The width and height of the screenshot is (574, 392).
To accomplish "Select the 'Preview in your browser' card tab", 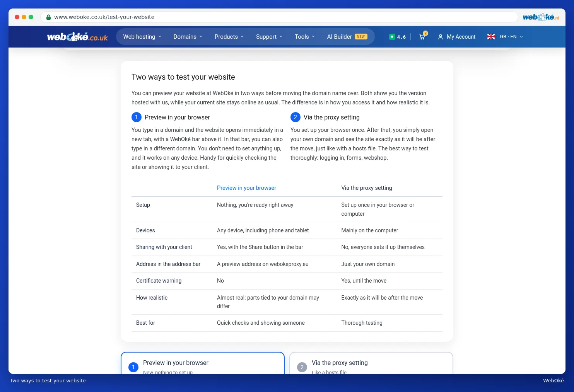I will point(203,363).
